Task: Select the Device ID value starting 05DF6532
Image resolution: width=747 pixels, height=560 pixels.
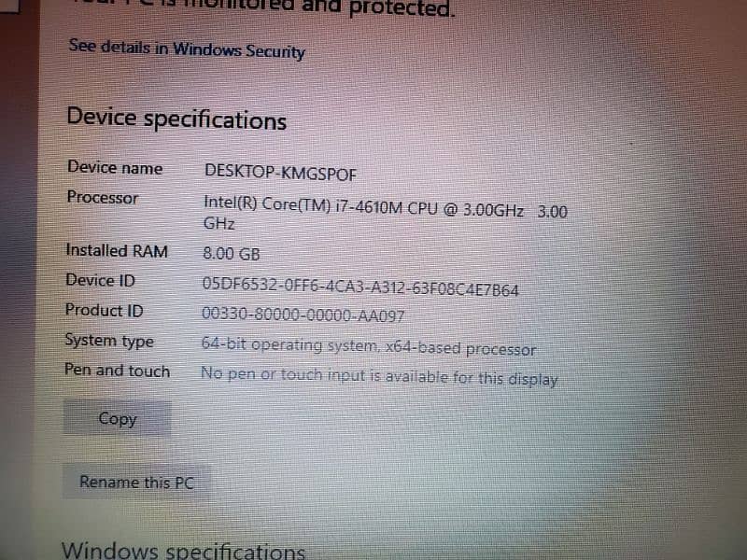Action: tap(360, 287)
